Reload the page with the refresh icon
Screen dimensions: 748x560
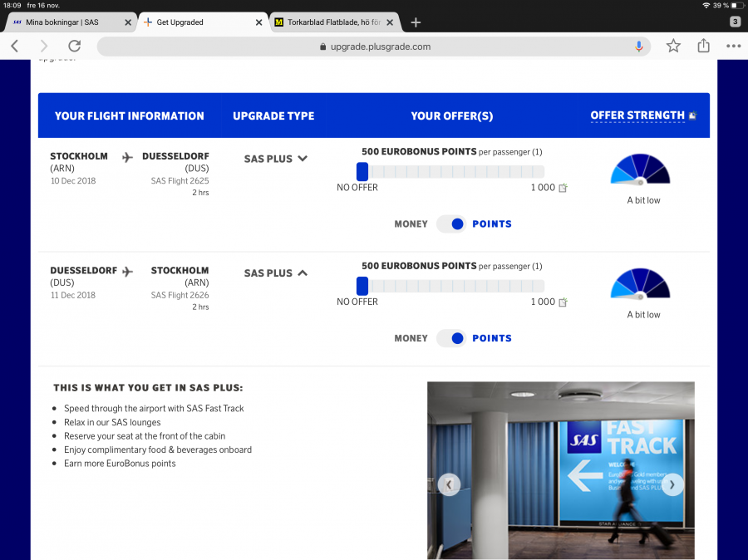tap(75, 47)
